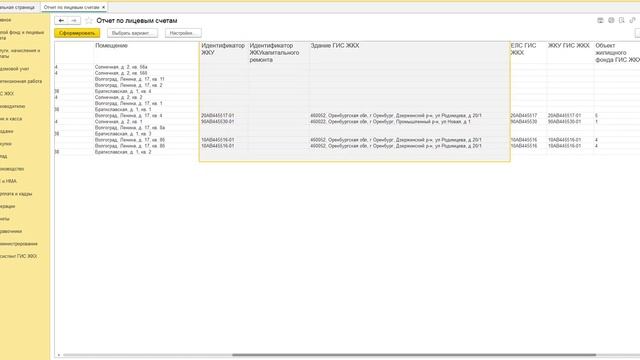Viewport: 640px width, 360px height.
Task: Open the Справочники sidebar section
Action: [11, 231]
